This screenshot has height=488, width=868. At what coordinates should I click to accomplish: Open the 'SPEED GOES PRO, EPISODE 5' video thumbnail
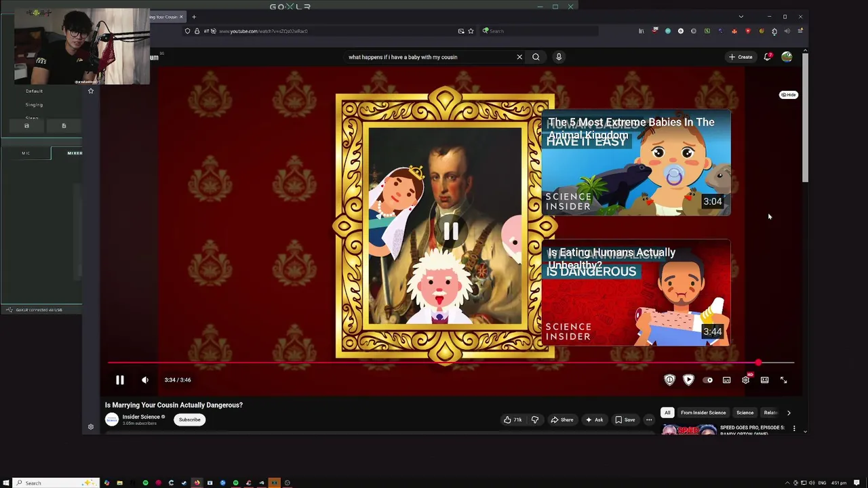tap(689, 430)
